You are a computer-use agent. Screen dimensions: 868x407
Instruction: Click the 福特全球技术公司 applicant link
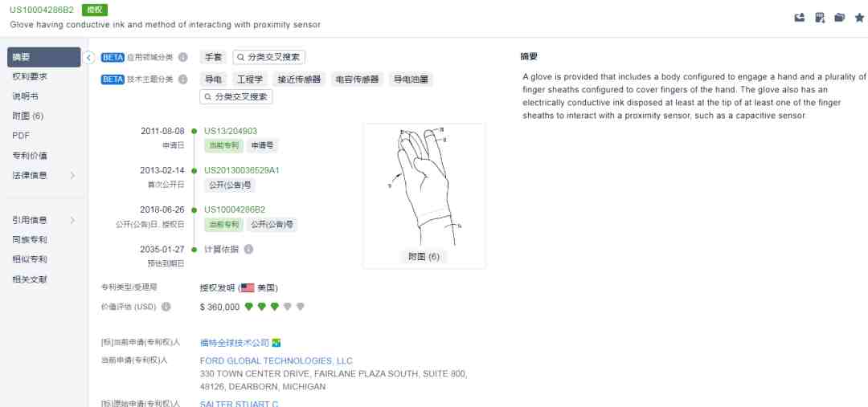[x=235, y=343]
